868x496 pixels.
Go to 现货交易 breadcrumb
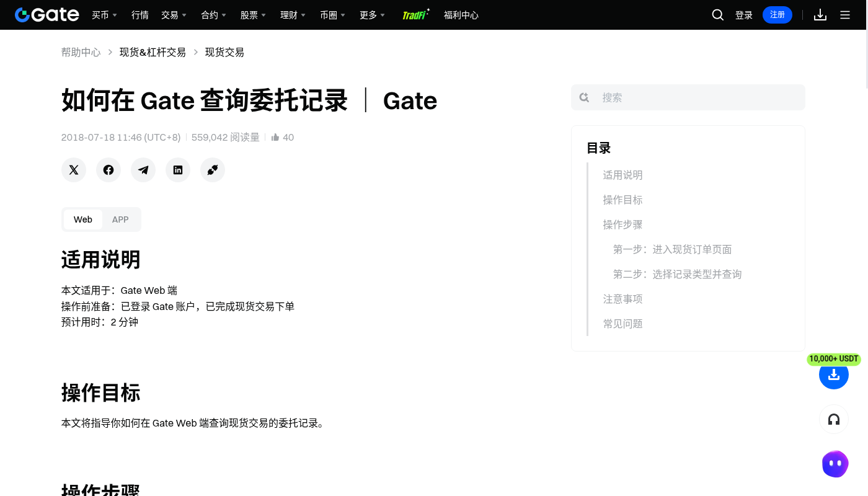tap(224, 52)
